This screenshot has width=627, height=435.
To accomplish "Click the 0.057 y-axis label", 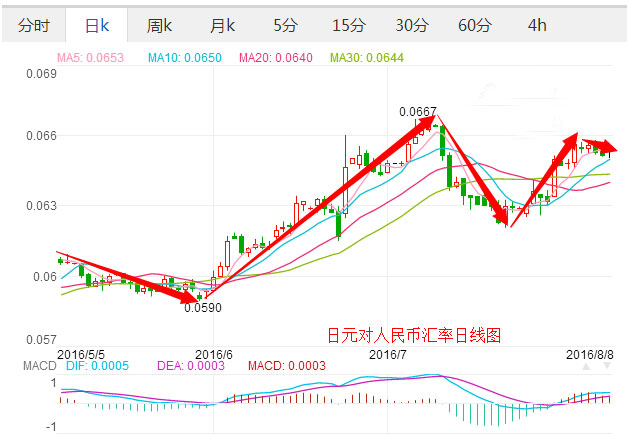I will 42,340.
